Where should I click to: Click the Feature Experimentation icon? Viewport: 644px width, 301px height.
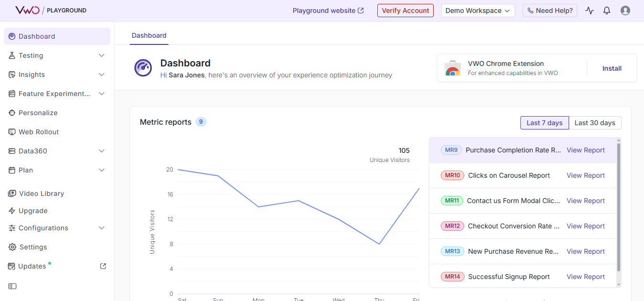click(12, 94)
